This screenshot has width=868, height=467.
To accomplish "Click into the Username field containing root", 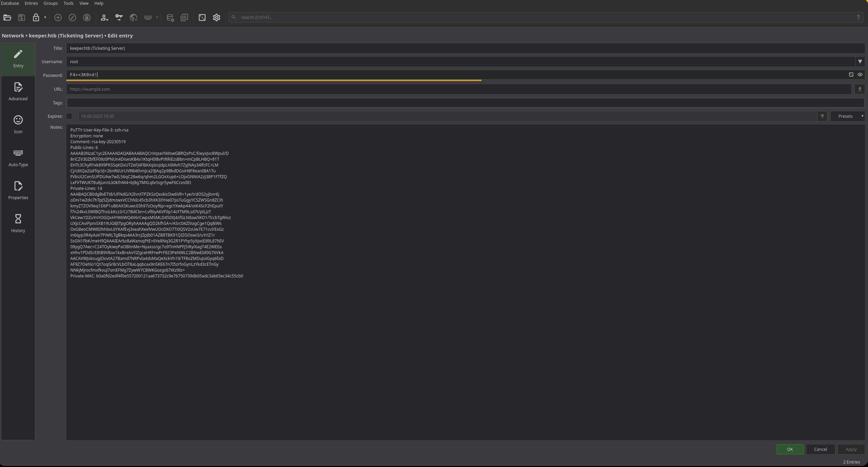I will (460, 61).
